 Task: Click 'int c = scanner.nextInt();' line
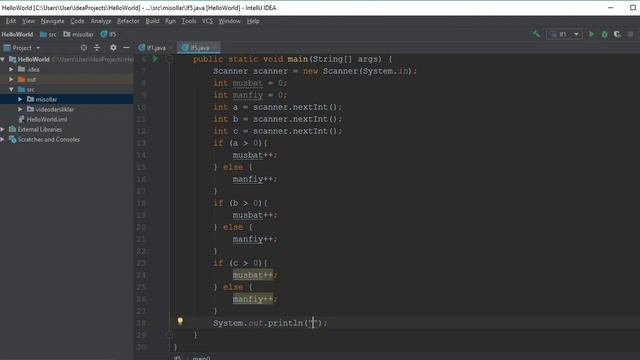point(277,131)
